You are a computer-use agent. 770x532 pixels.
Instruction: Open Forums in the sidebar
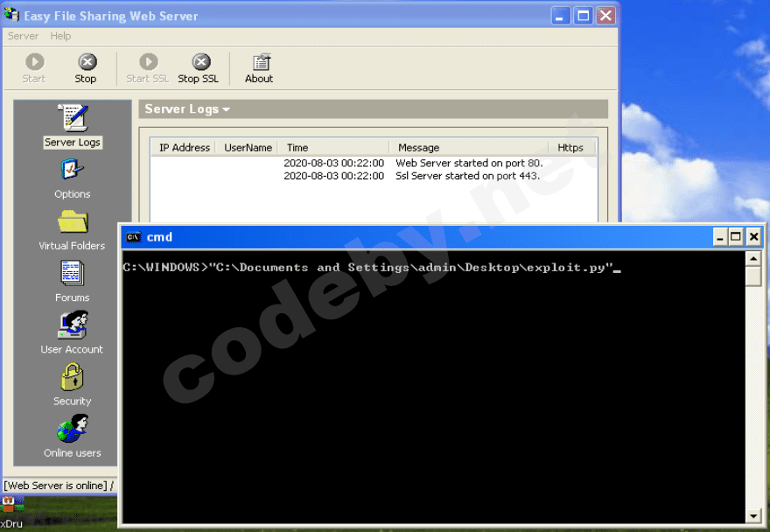coord(72,282)
